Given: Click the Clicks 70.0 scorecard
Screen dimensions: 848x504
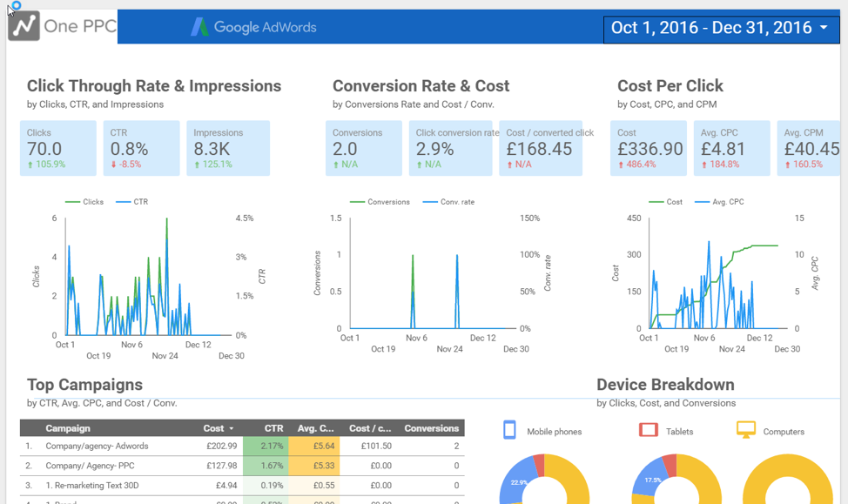Looking at the screenshot, I should [x=57, y=148].
